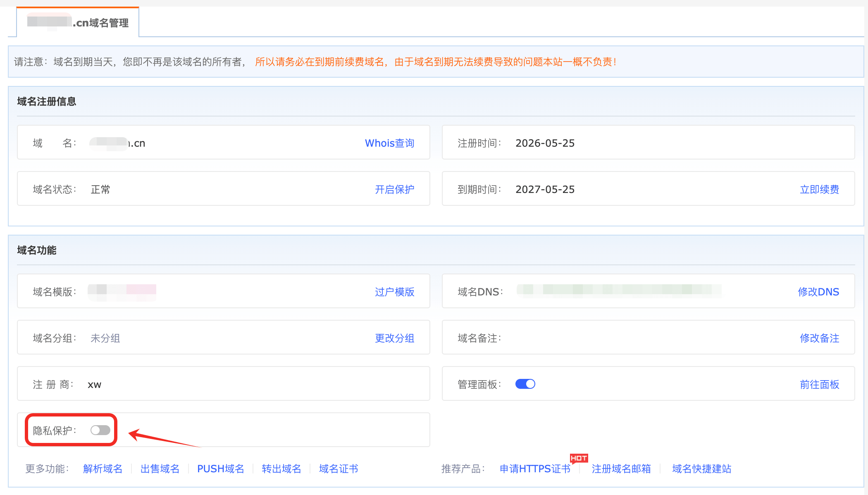Open the .cn域名管理 tab

coord(78,23)
